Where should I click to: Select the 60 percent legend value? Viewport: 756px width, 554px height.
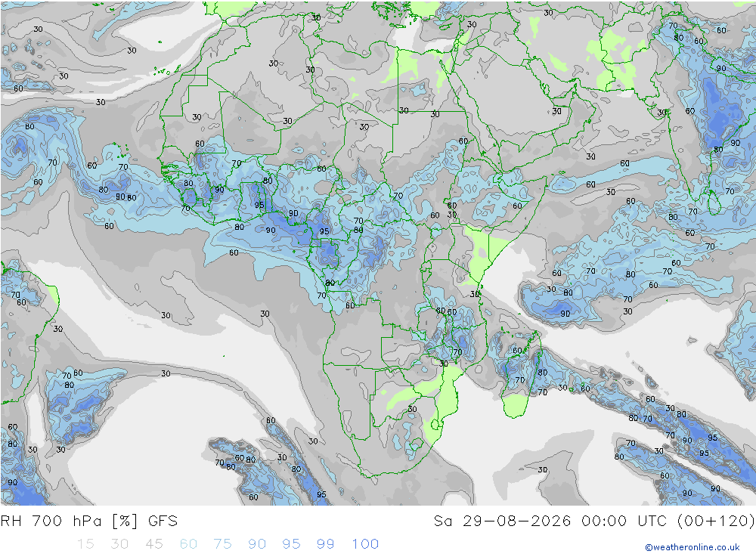coord(188,544)
